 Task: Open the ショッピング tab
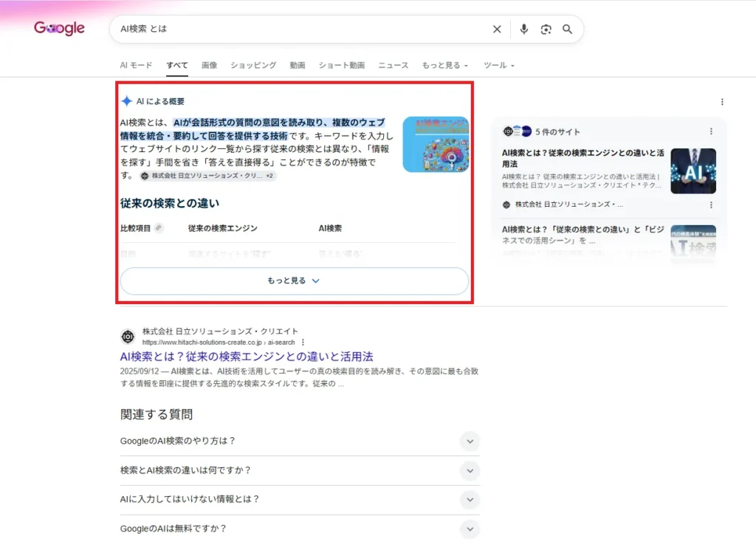pyautogui.click(x=253, y=65)
